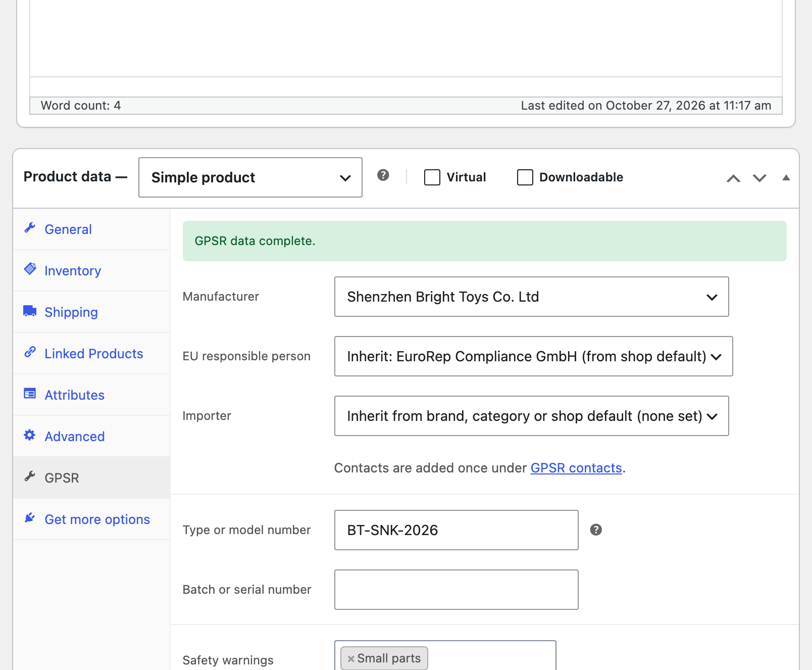
Task: Select the GPSR tab
Action: [x=91, y=478]
